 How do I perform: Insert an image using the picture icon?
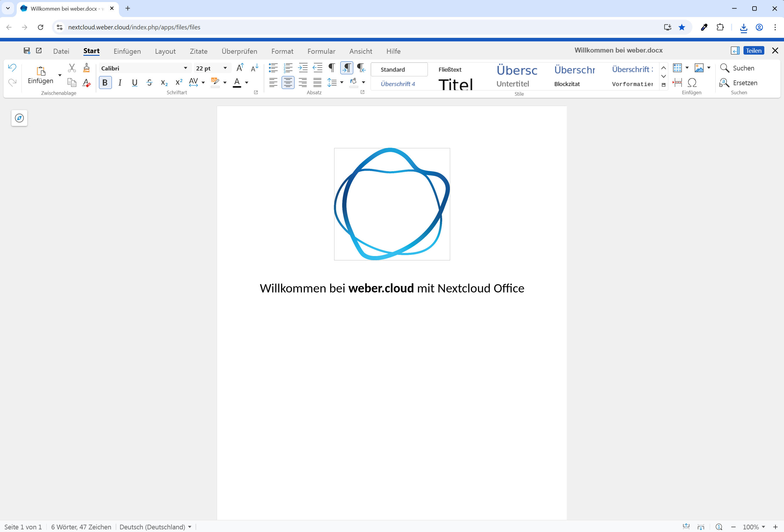(700, 68)
